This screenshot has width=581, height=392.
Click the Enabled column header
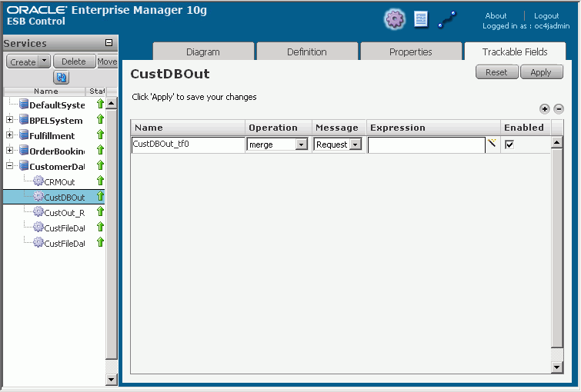(526, 128)
